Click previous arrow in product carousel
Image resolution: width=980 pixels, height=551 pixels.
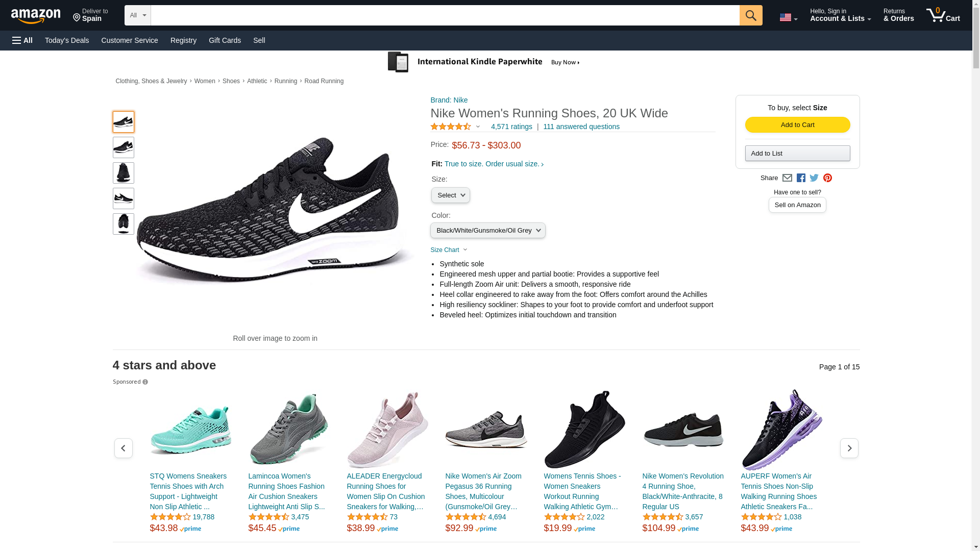(x=123, y=448)
